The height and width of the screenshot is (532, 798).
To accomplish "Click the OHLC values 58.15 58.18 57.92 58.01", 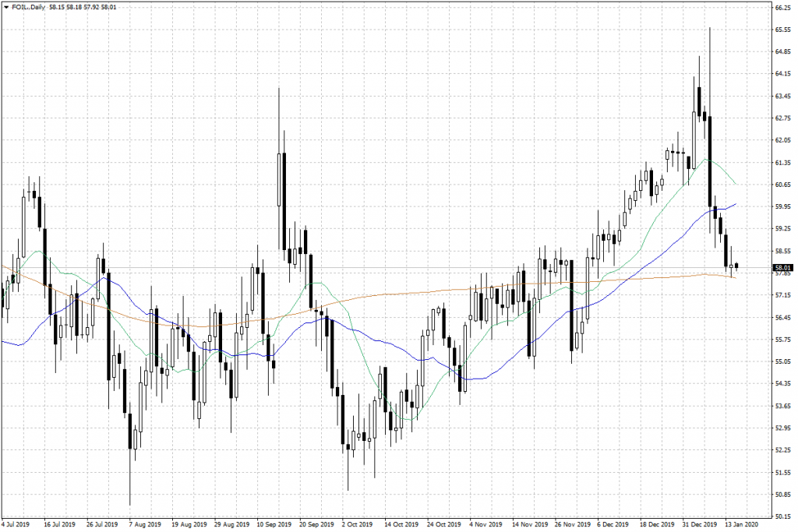I will click(83, 7).
